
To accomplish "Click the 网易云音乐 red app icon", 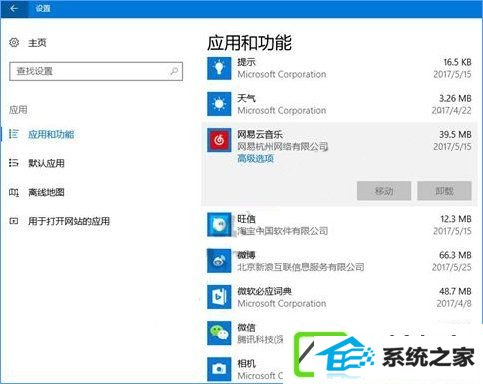I will [219, 140].
